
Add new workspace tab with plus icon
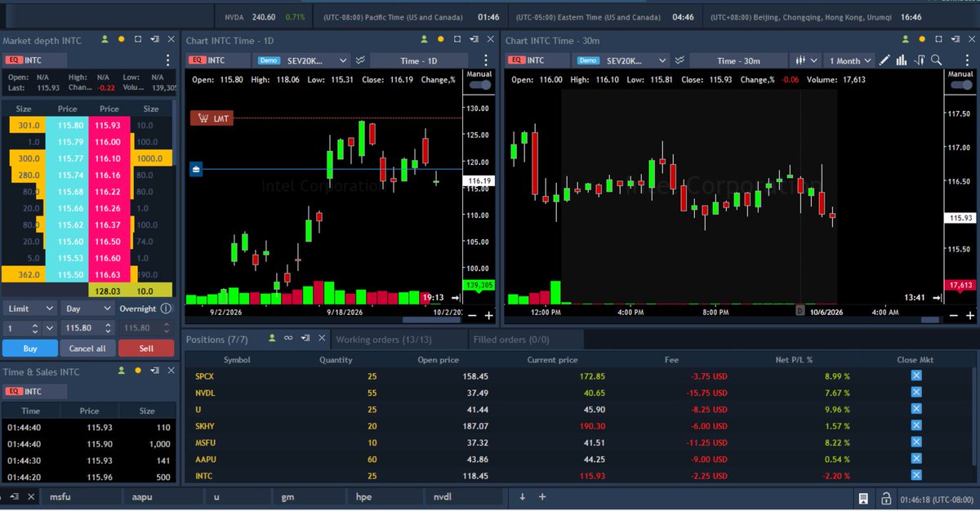[541, 496]
